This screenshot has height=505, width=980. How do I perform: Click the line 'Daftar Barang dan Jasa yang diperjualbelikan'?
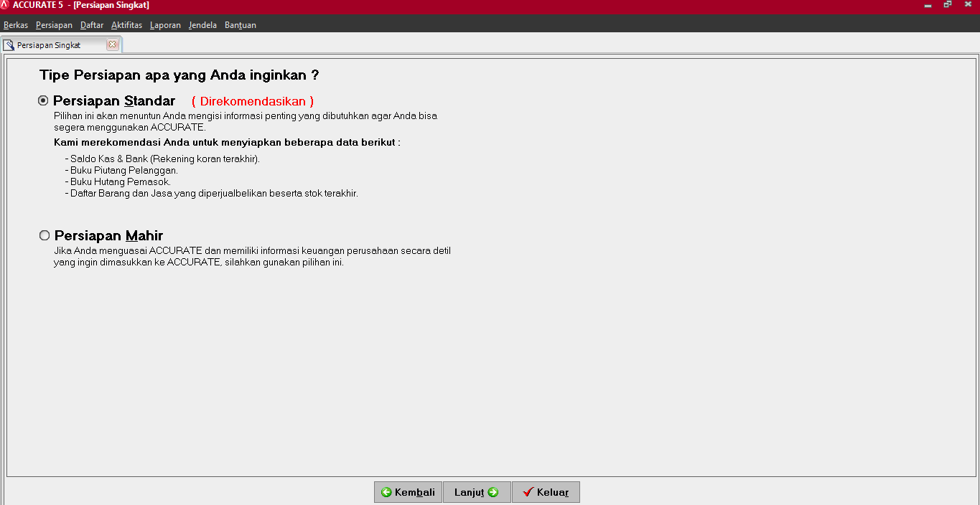point(211,193)
